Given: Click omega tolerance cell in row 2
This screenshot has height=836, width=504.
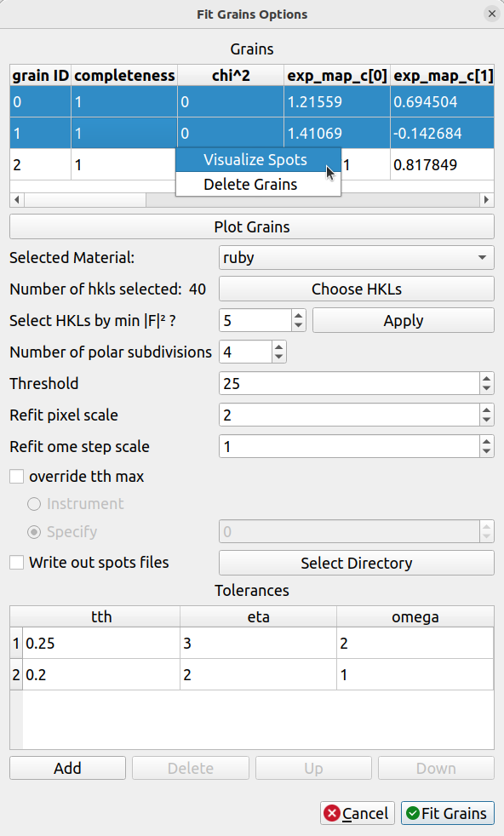Looking at the screenshot, I should click(415, 674).
